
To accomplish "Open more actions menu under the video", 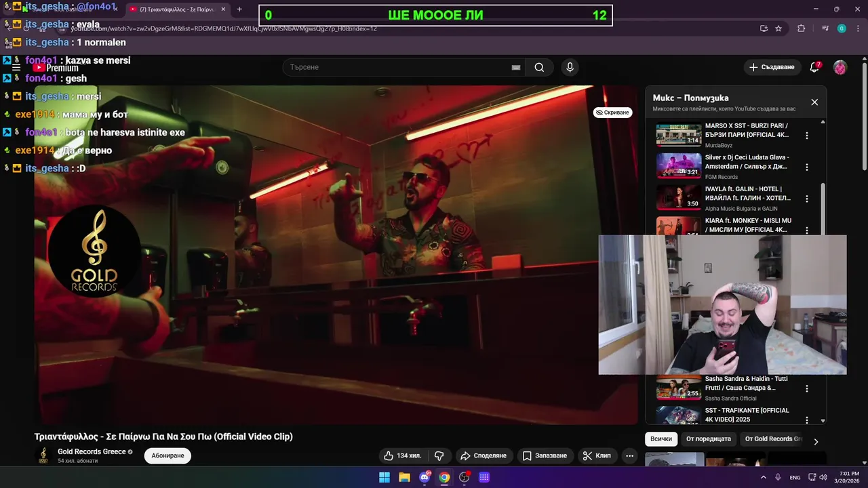I will pyautogui.click(x=629, y=455).
